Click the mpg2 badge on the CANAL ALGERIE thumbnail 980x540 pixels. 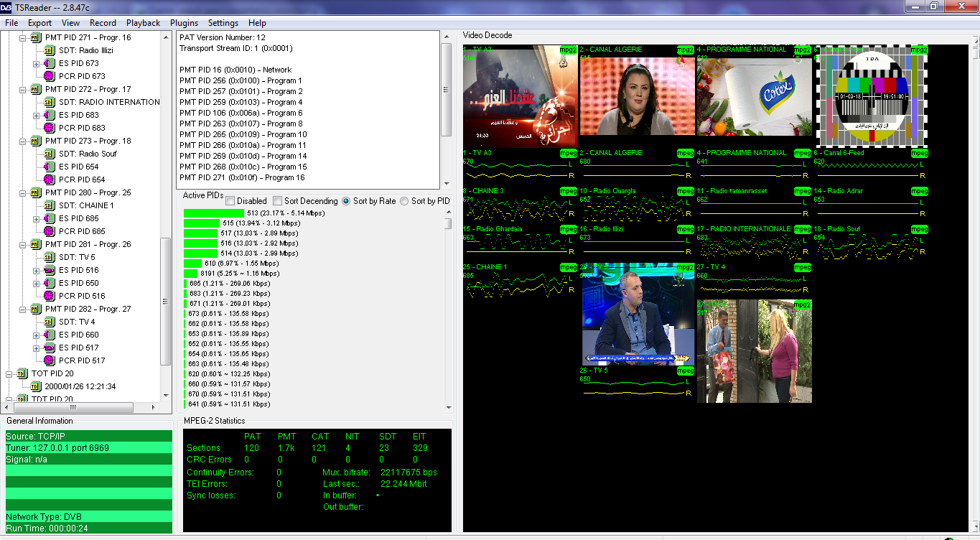tap(686, 50)
